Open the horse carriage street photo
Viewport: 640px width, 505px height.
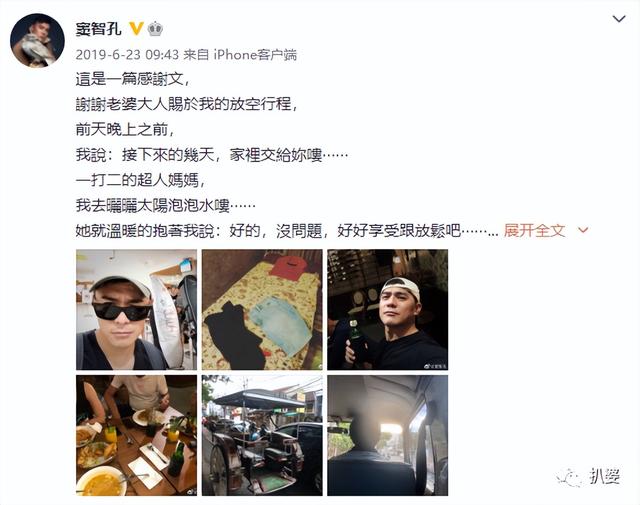pos(262,435)
